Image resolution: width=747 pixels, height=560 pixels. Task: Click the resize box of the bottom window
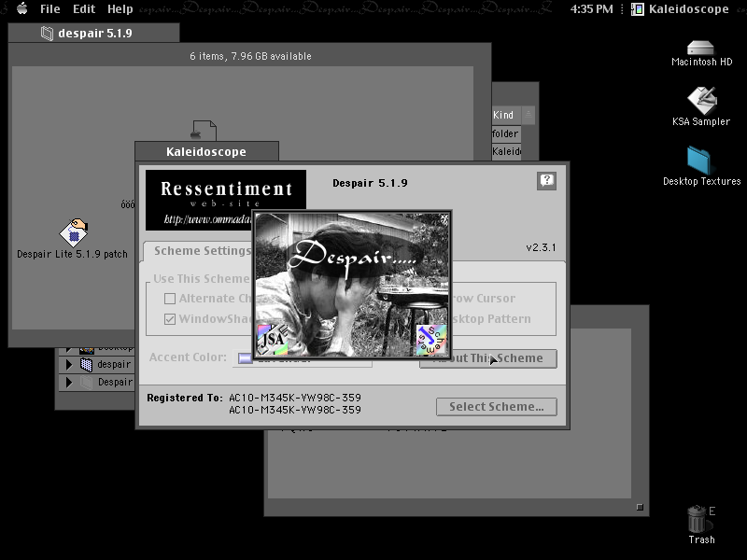click(640, 507)
